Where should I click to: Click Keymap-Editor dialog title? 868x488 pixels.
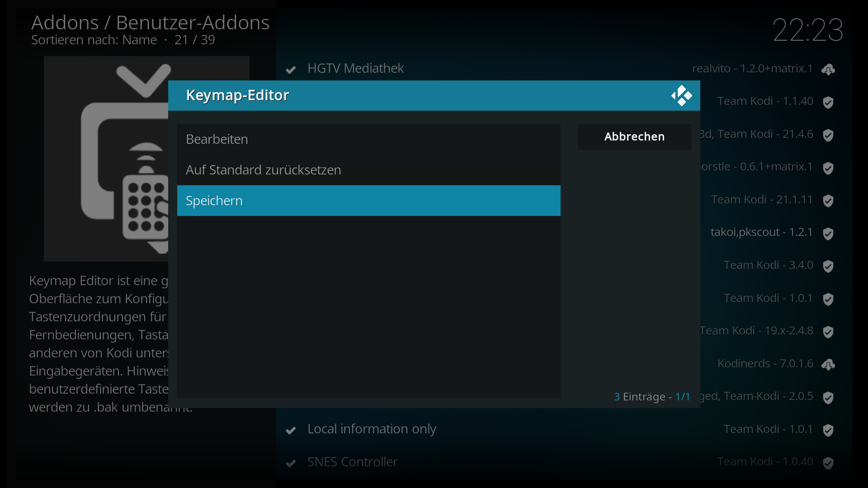click(237, 95)
